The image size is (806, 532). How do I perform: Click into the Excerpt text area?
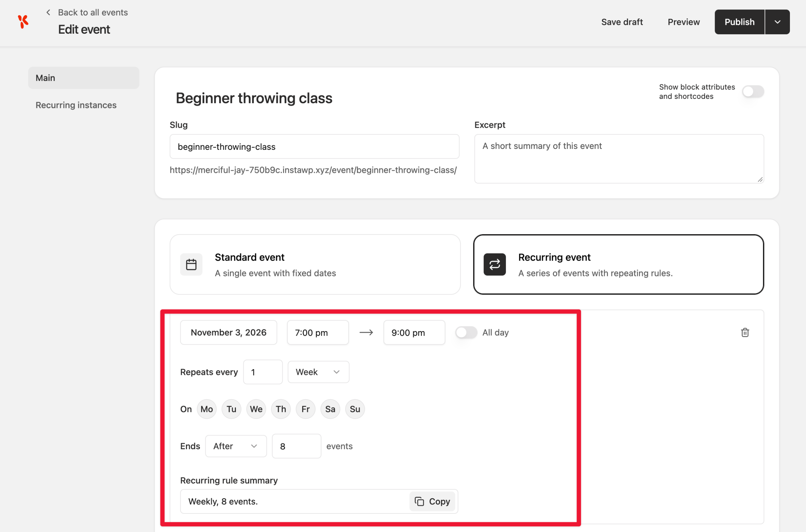pyautogui.click(x=619, y=159)
